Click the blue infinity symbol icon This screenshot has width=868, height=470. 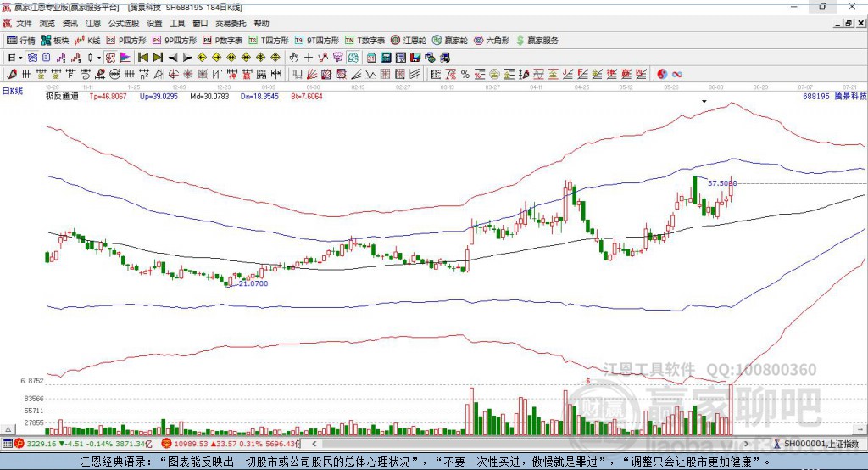click(677, 75)
